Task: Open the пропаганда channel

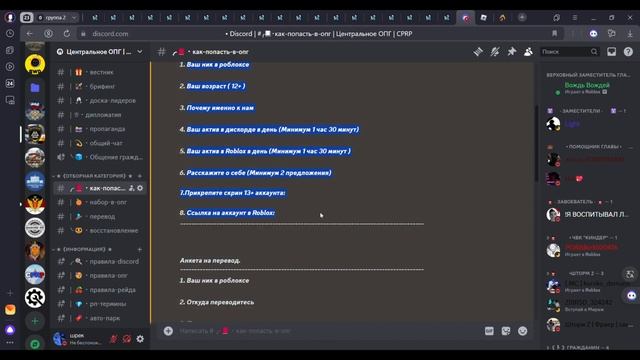Action: pos(100,129)
